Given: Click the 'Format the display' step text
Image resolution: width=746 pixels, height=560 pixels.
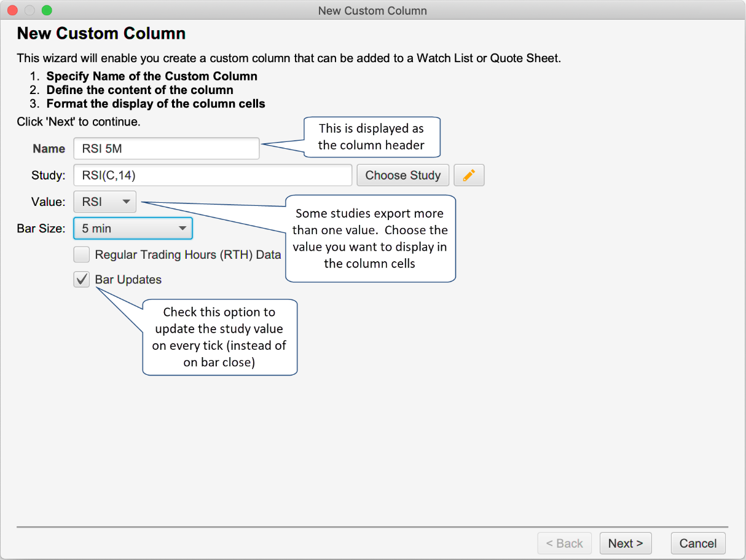Looking at the screenshot, I should click(x=155, y=103).
